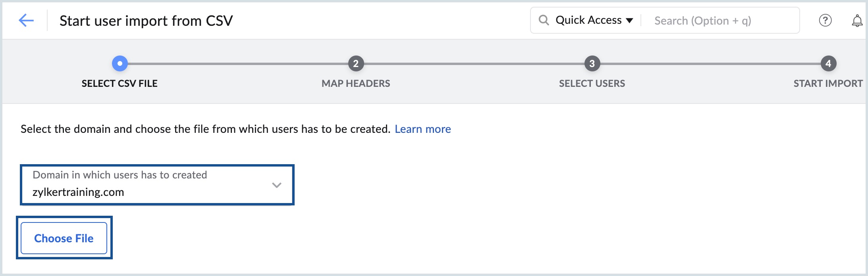Screen dimensions: 868x276
Task: Click the Start user import from CSV title
Action: click(x=146, y=21)
